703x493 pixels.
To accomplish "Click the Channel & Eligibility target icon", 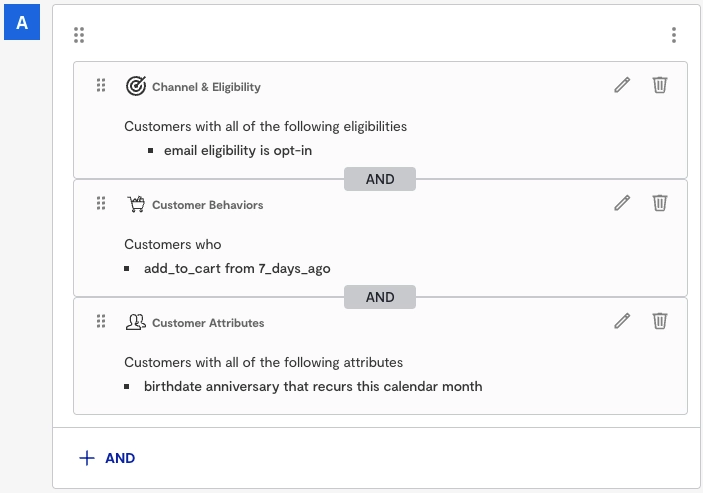I will [x=136, y=86].
